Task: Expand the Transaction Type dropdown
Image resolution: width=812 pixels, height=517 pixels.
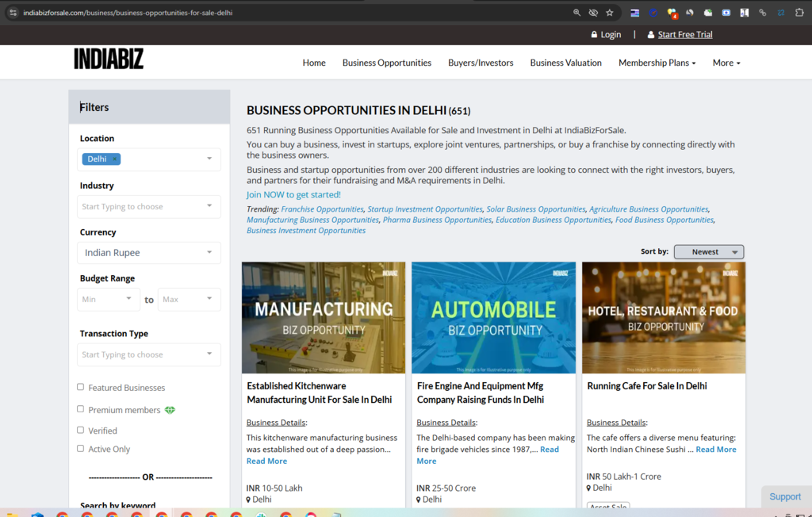Action: 149,354
